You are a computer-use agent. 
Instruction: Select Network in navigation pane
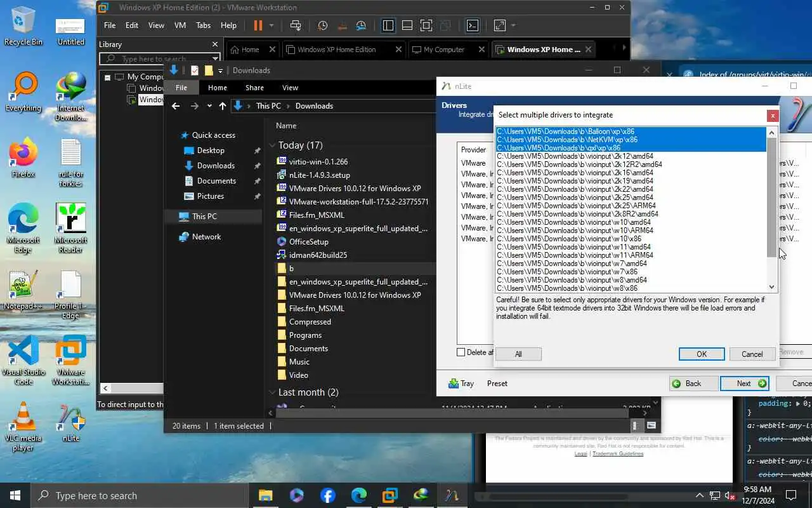click(206, 237)
